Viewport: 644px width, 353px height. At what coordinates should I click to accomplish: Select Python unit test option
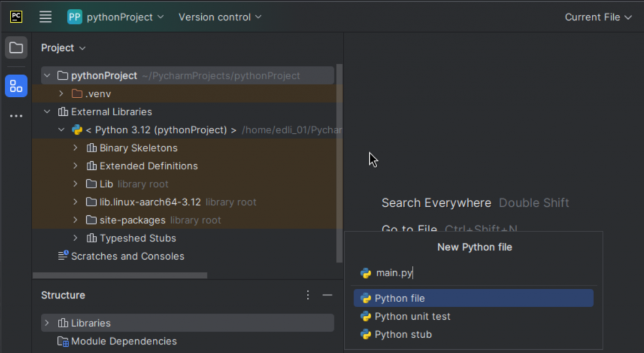tap(412, 317)
